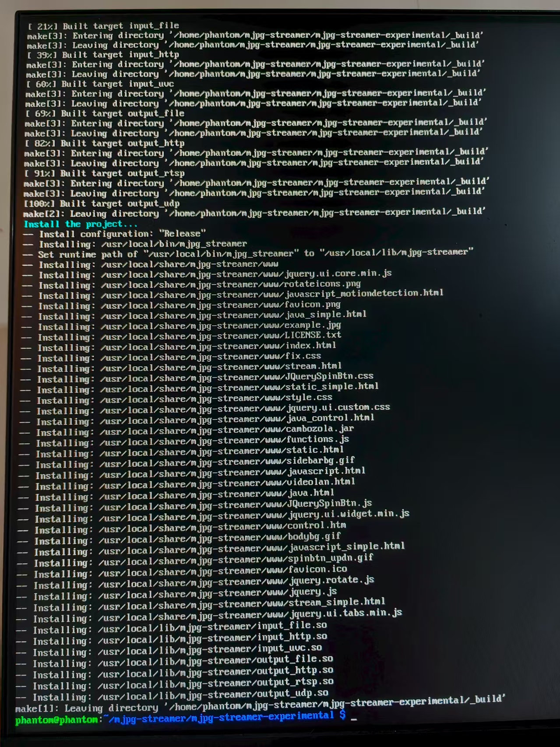Click the rotateicons.png install line
The image size is (560, 747).
click(x=191, y=285)
